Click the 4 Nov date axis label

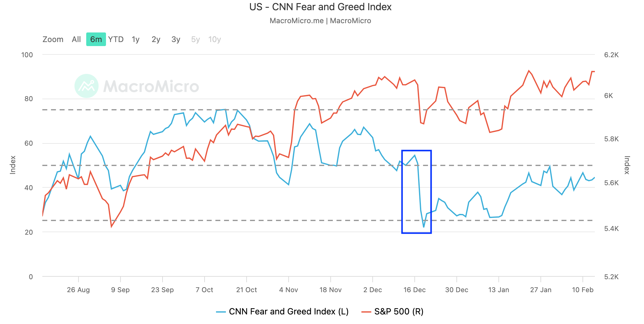pos(288,290)
